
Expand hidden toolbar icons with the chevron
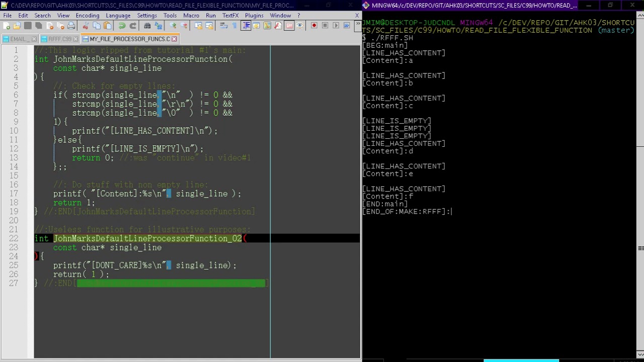pos(357,26)
